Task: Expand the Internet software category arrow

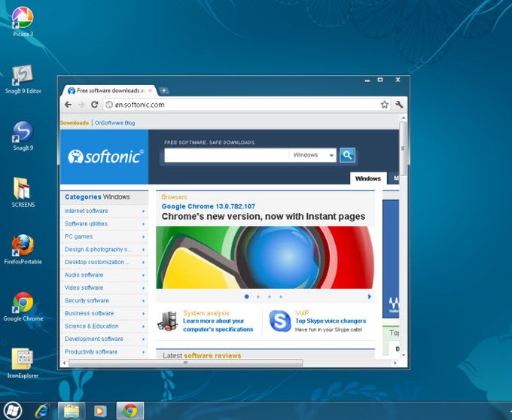Action: click(x=143, y=212)
